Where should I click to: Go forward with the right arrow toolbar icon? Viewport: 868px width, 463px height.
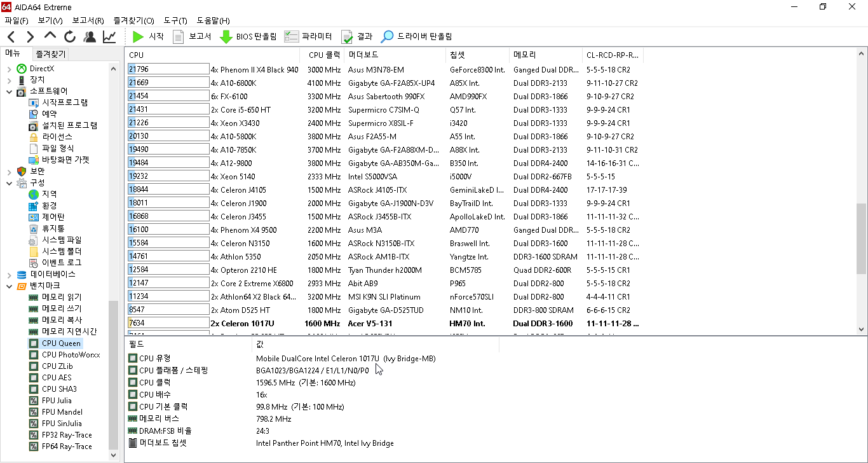31,37
